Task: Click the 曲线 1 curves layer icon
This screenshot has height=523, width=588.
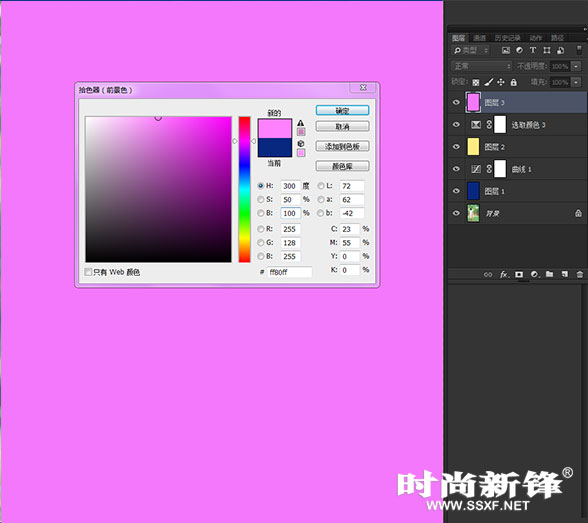Action: point(476,169)
